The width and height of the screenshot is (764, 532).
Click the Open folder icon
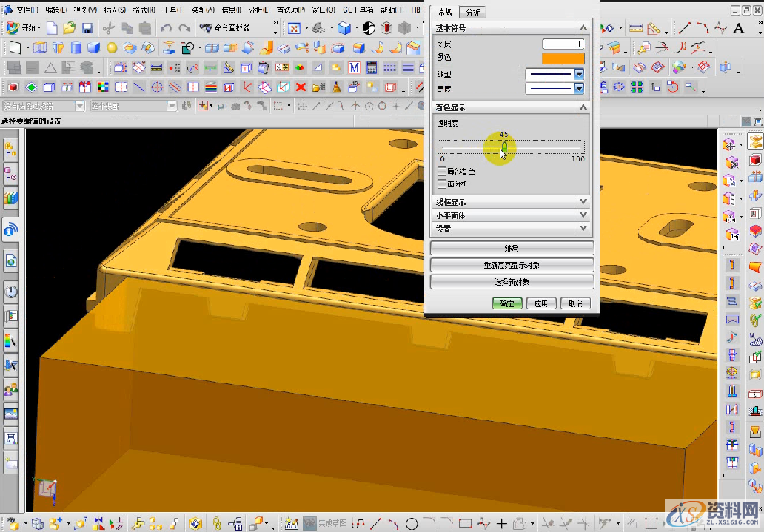coord(69,28)
